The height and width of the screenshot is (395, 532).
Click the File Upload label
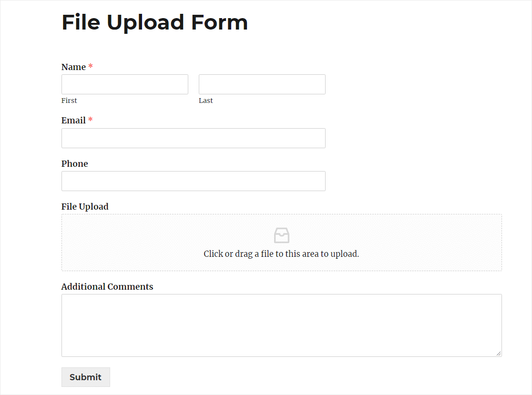[85, 207]
